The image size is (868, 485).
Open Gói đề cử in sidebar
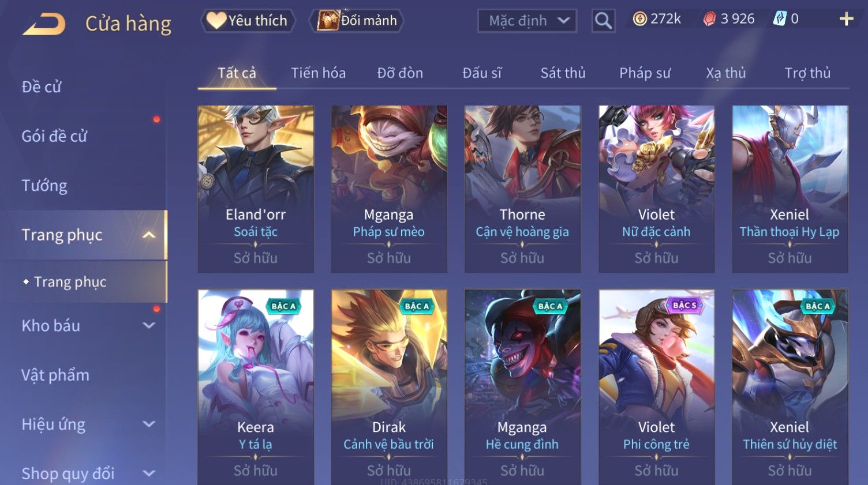point(54,136)
